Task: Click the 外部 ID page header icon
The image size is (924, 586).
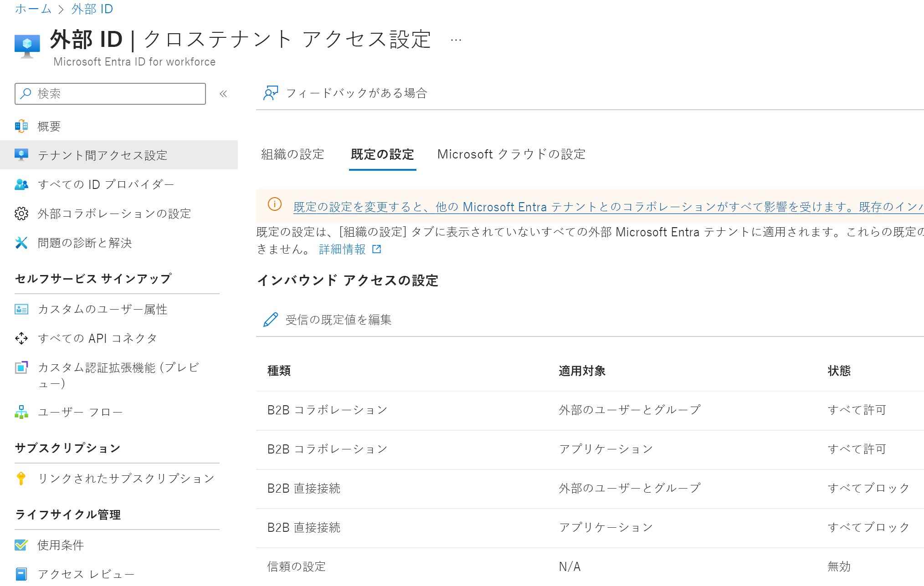Action: click(x=27, y=46)
